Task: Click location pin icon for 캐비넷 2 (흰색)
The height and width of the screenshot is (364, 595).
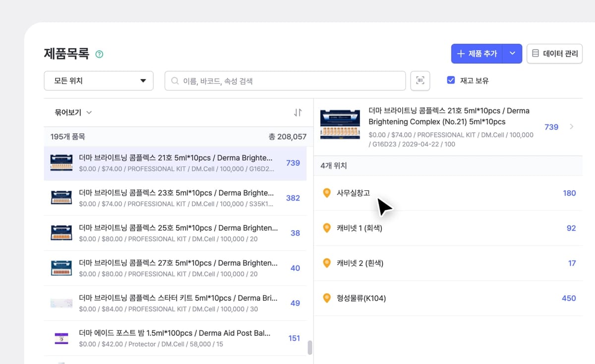Action: coord(326,263)
